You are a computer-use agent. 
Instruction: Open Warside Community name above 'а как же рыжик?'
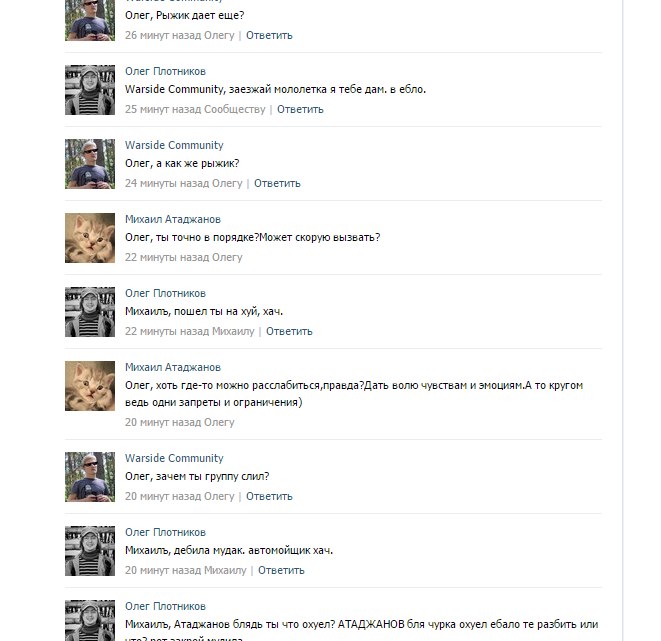pos(174,145)
